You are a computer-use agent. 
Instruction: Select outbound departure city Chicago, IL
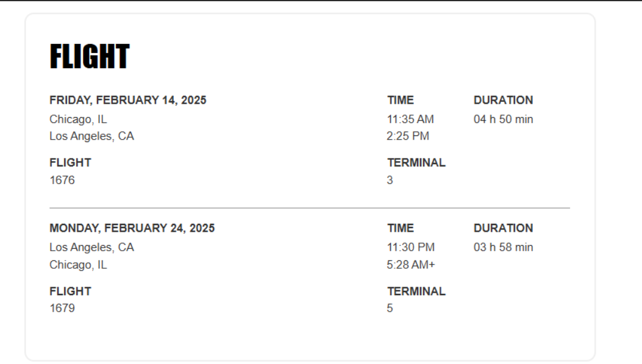[78, 119]
